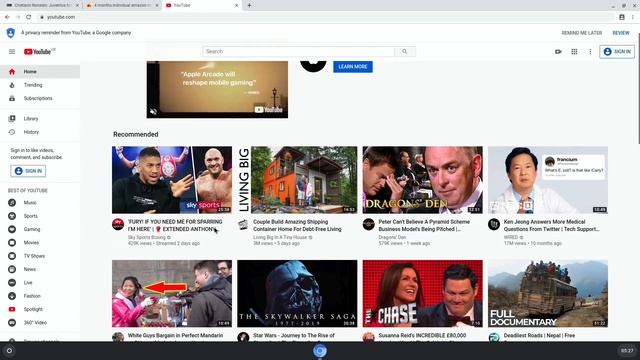Open the Sports channel
The height and width of the screenshot is (360, 640).
[x=40, y=216]
